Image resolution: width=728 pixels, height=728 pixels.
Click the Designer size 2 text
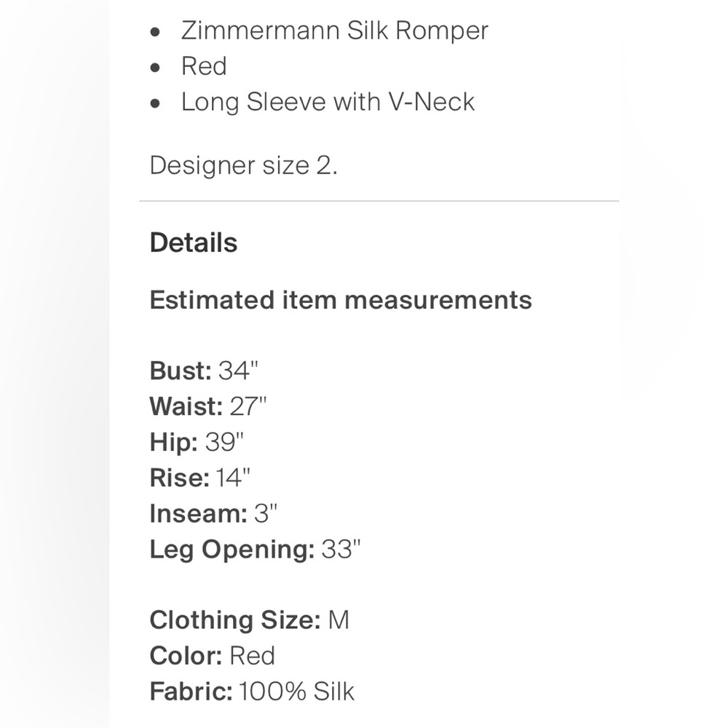coord(243,165)
